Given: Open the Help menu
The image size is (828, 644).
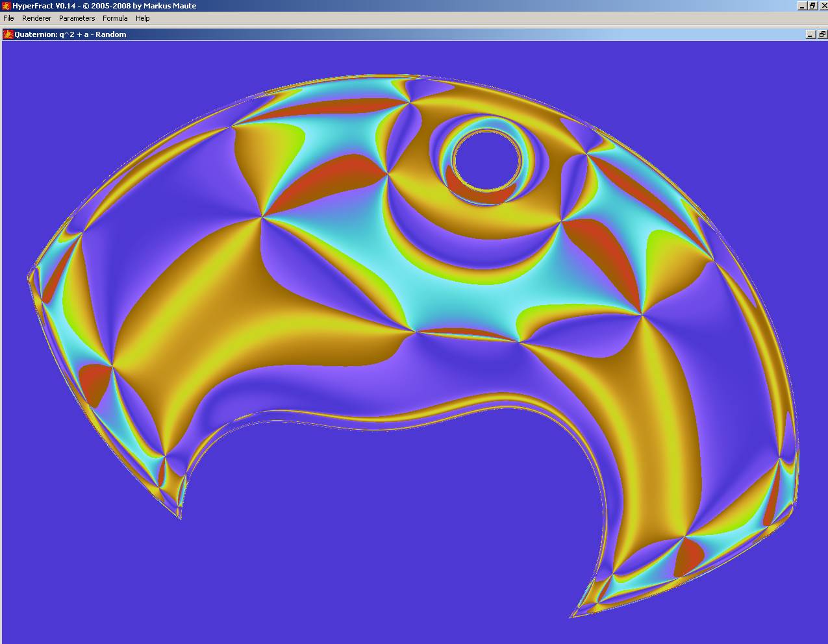Looking at the screenshot, I should tap(142, 18).
